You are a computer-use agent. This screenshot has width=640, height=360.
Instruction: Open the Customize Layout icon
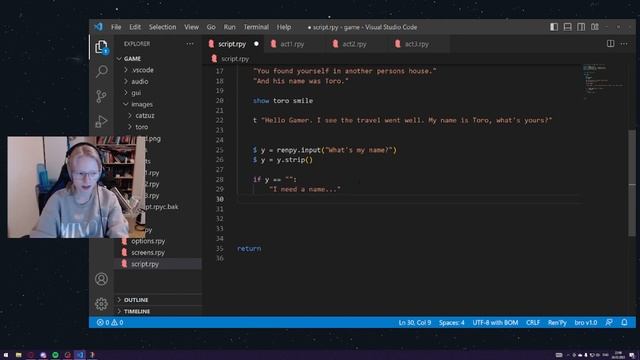click(x=595, y=27)
